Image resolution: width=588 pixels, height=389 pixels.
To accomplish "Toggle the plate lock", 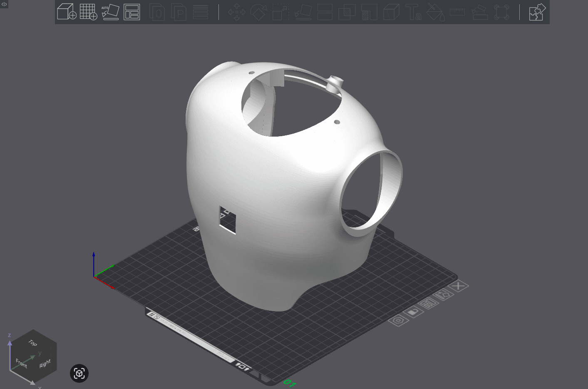I will (414, 312).
